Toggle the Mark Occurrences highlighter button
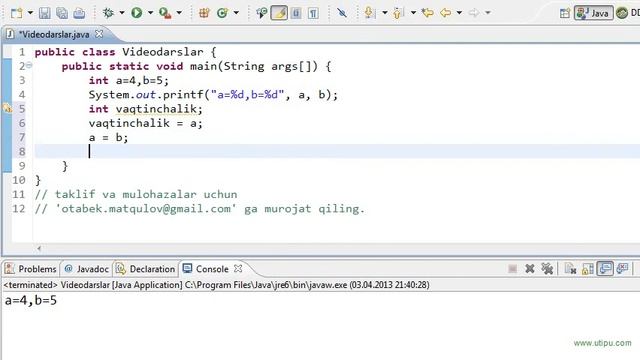Viewport: 640px width, 360px height. click(279, 13)
